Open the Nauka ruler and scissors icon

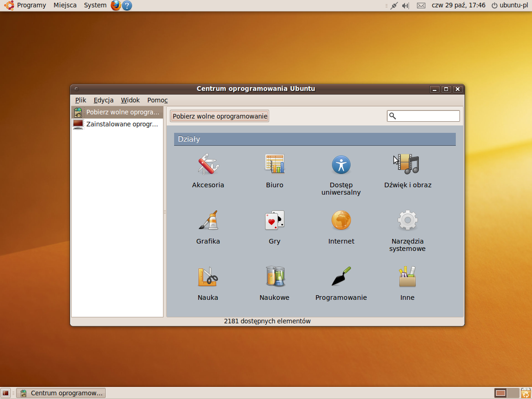[x=208, y=277]
